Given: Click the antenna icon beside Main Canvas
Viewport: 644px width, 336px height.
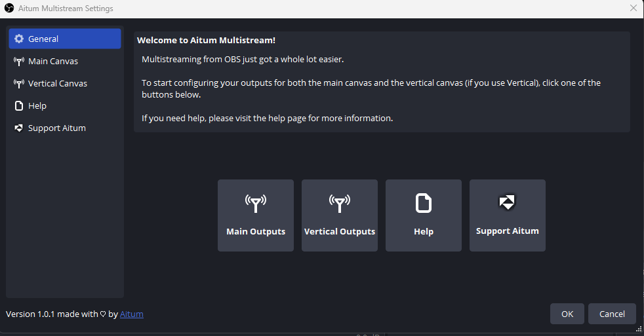Looking at the screenshot, I should pyautogui.click(x=19, y=61).
